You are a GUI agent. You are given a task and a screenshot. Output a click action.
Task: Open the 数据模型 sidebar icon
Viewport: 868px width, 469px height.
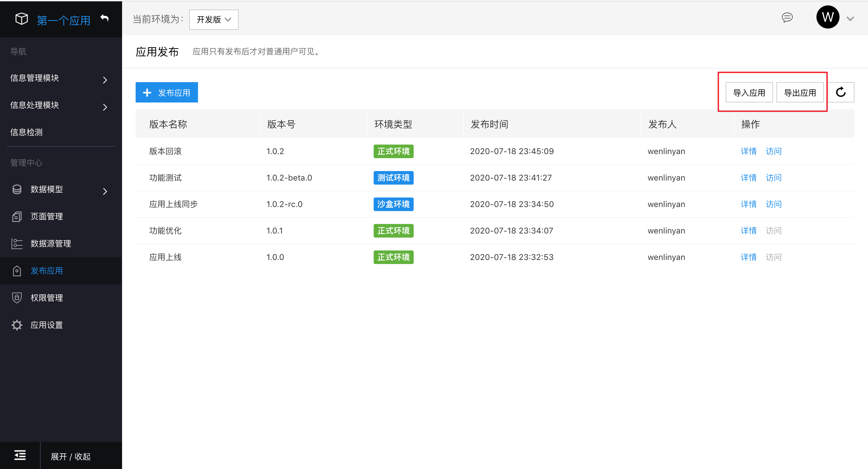click(x=17, y=190)
